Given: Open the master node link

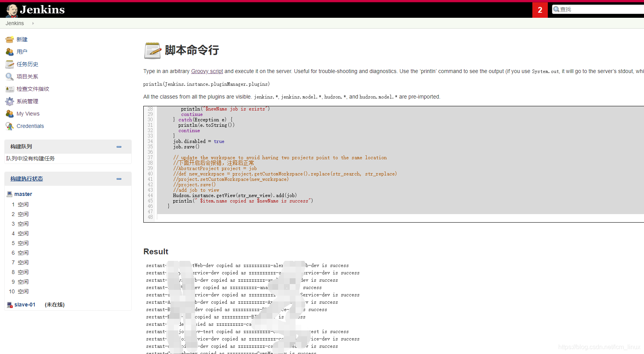Looking at the screenshot, I should [x=23, y=194].
